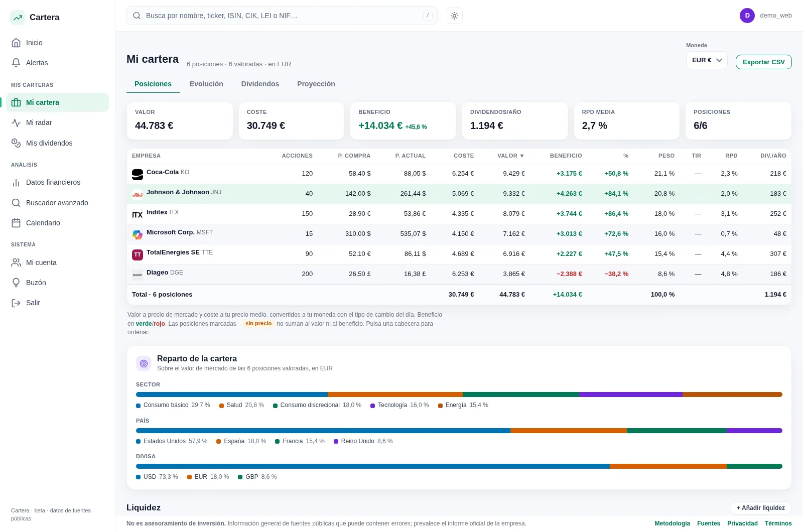This screenshot has height=532, width=803.
Task: Open the EUR € currency dropdown
Action: click(707, 60)
